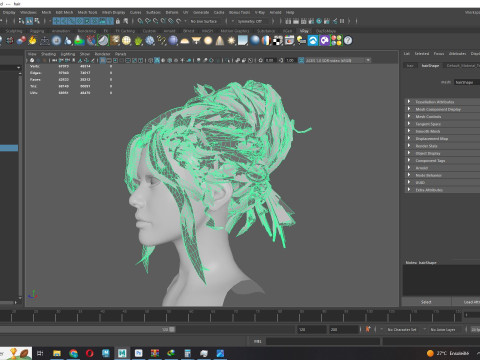
Task: Click the orange-blue striped sphere shelf icon
Action: (x=266, y=40)
